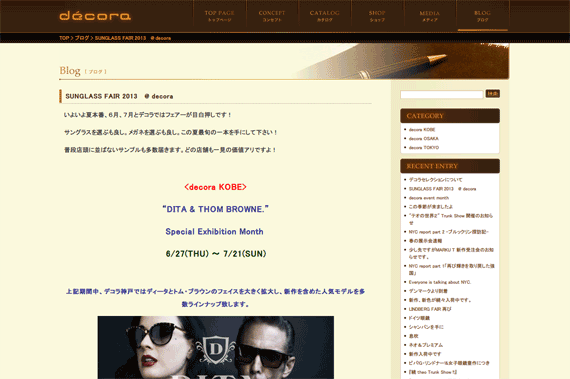Open recent entry ネオ＆プレミアム
The height and width of the screenshot is (379, 570).
[426, 345]
